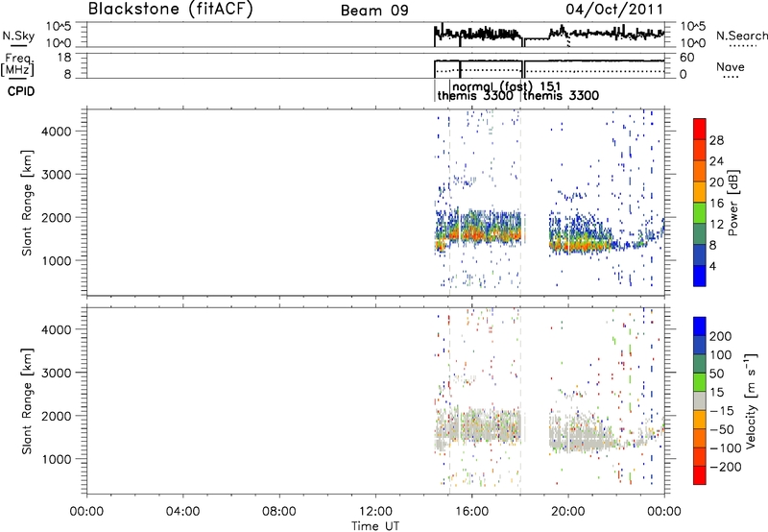Click the 'Blackstone (fitACF)' title text
This screenshot has height=532, width=768.
171,9
